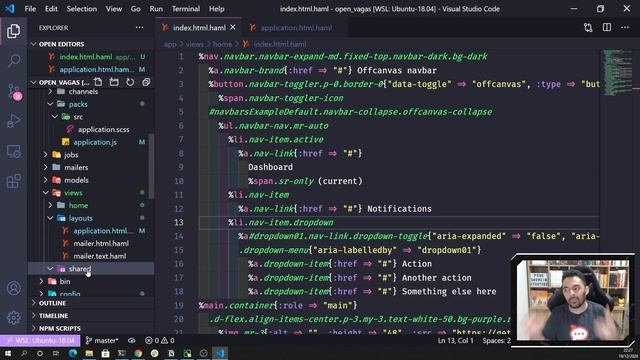Refresh the explorer tree
640x360 pixels.
pos(130,82)
